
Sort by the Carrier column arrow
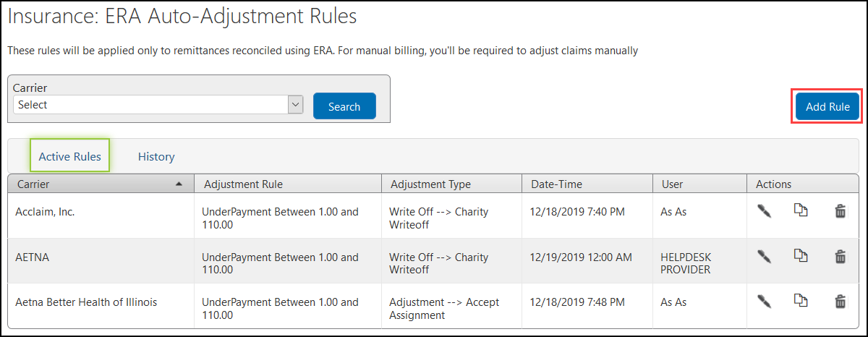pos(179,184)
